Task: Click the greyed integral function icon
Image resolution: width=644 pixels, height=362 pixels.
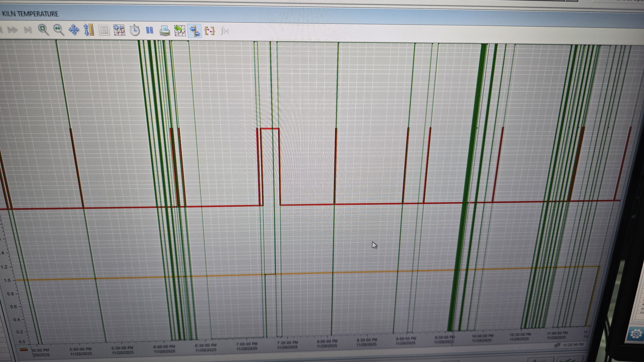Action: coord(224,31)
